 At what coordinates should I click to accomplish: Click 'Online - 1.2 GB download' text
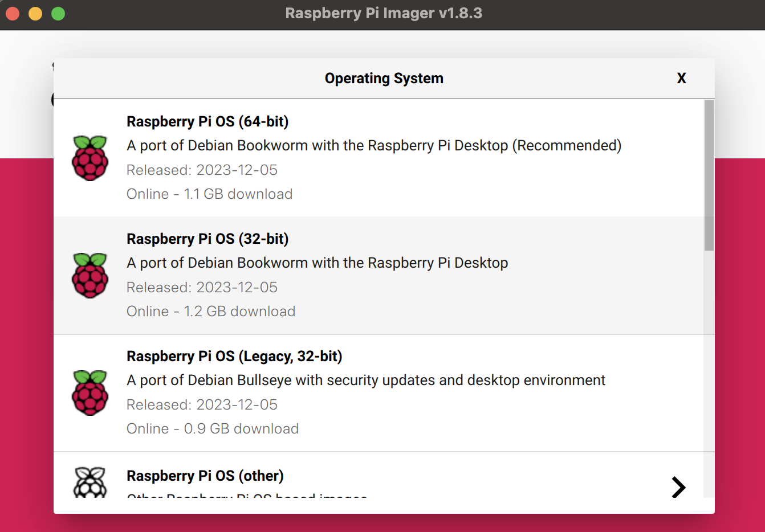tap(211, 312)
